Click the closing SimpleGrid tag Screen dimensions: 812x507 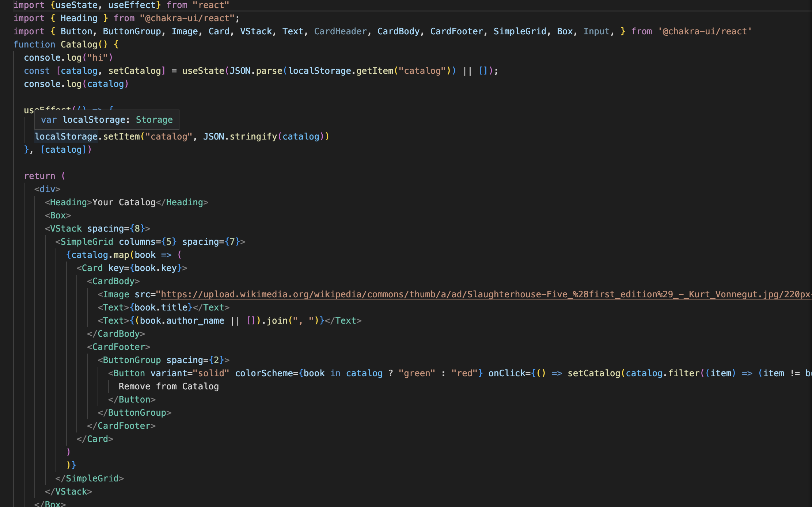coord(90,479)
